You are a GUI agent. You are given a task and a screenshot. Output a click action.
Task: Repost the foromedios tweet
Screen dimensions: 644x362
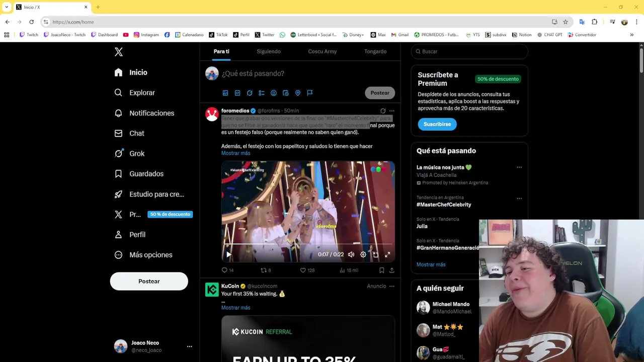point(266,270)
